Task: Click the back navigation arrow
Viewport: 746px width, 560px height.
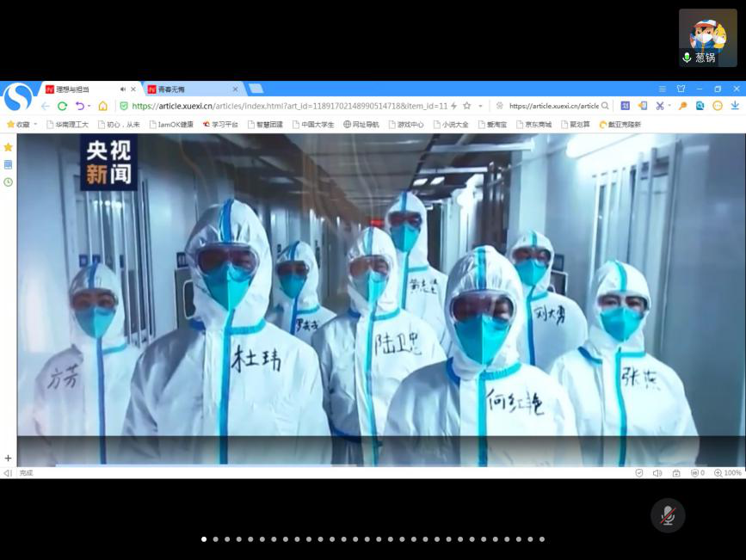Action: (x=45, y=106)
